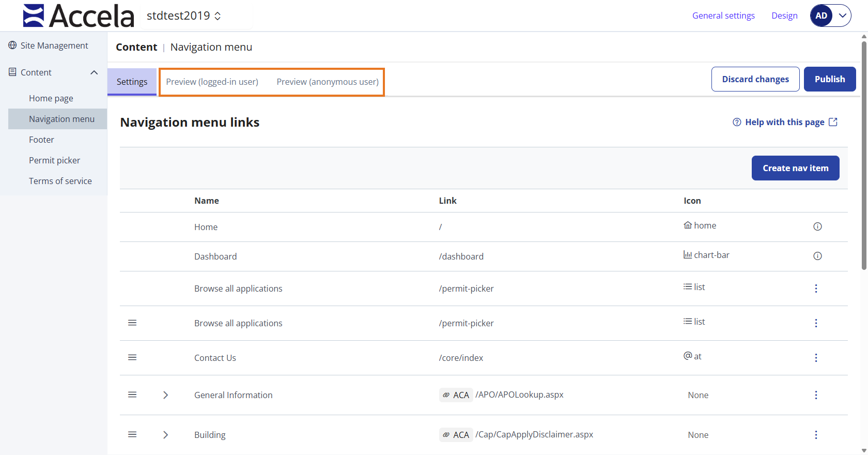Click the Site Management globe icon
The image size is (868, 455).
pyautogui.click(x=12, y=45)
